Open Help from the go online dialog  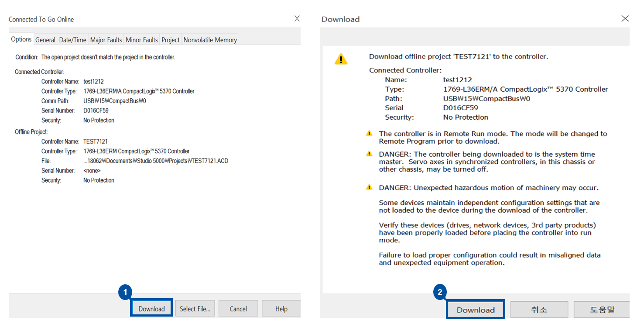(281, 309)
